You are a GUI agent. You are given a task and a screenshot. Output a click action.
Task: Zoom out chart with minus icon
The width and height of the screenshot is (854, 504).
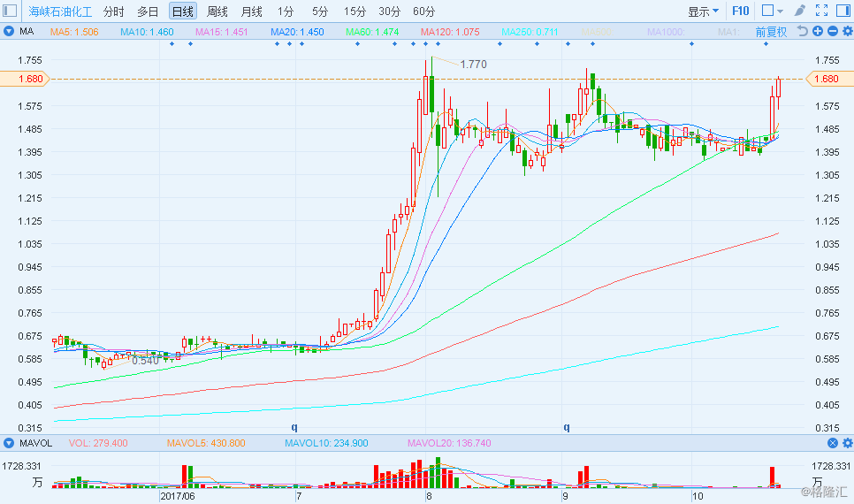point(832,31)
